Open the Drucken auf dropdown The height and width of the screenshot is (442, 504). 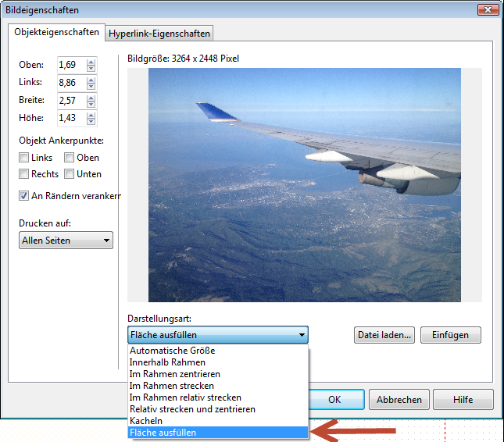tap(66, 241)
